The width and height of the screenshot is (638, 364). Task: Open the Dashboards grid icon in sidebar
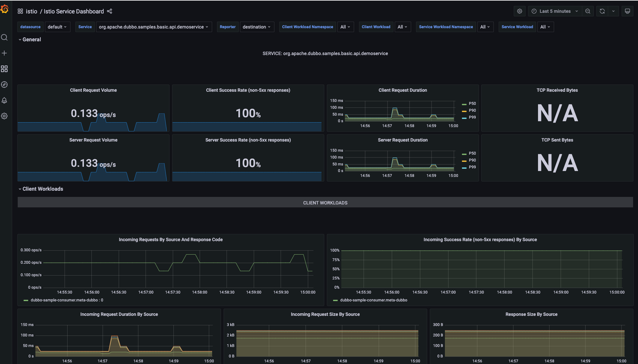4,69
